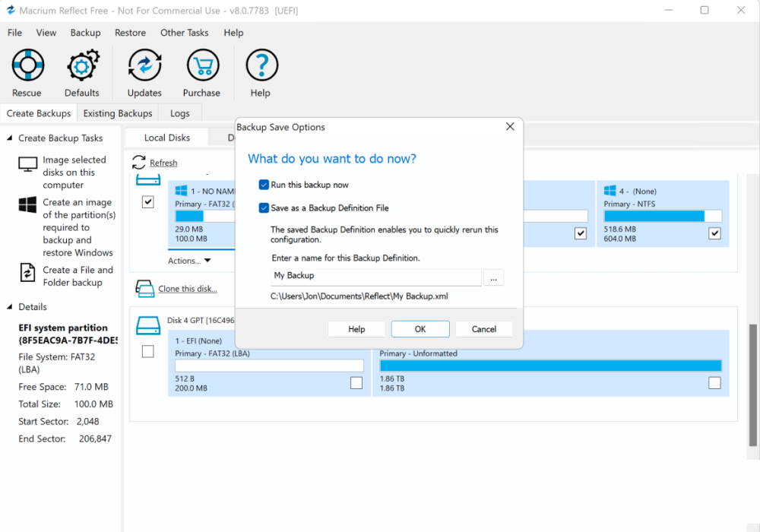The height and width of the screenshot is (532, 760).
Task: Collapse the Details panel
Action: pyautogui.click(x=8, y=306)
